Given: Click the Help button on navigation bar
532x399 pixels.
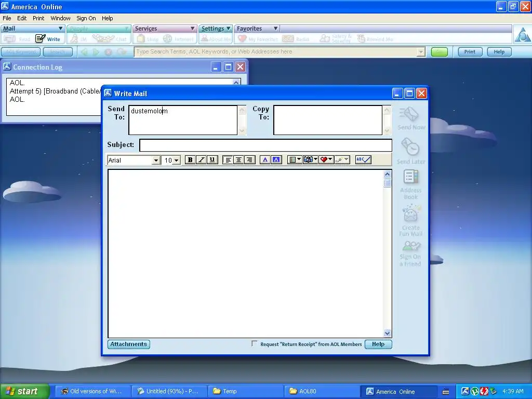Looking at the screenshot, I should pyautogui.click(x=499, y=52).
